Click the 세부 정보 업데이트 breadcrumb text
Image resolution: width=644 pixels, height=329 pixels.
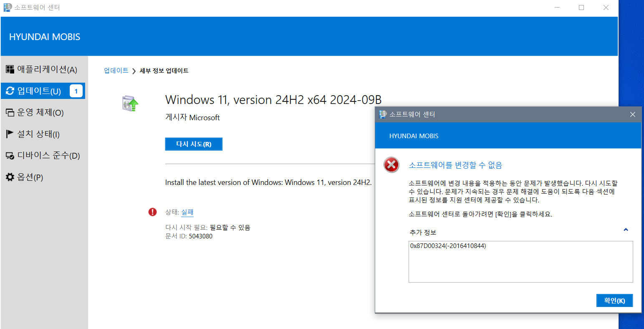coord(164,71)
